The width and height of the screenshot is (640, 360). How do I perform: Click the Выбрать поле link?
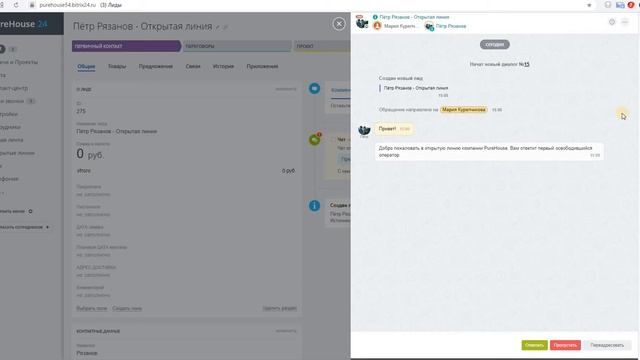(92, 309)
